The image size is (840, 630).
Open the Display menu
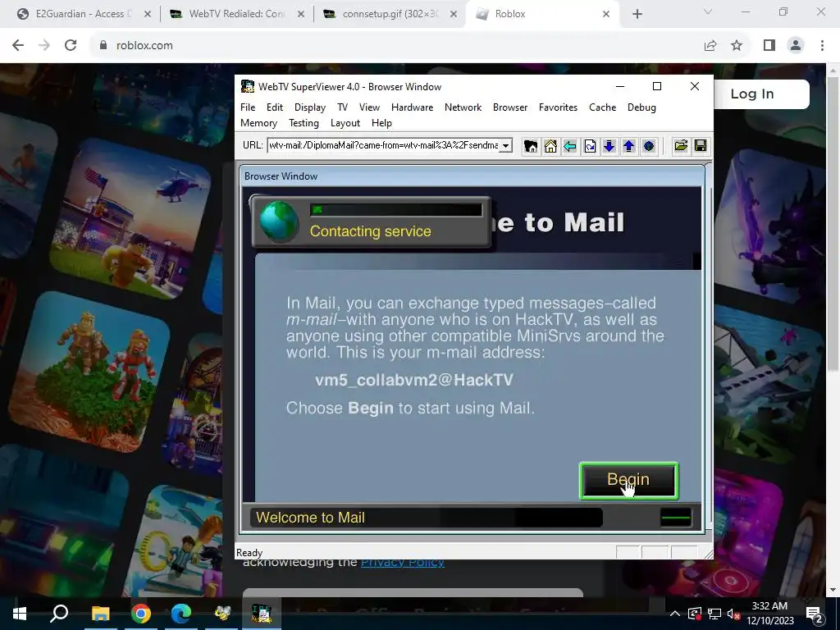[309, 107]
